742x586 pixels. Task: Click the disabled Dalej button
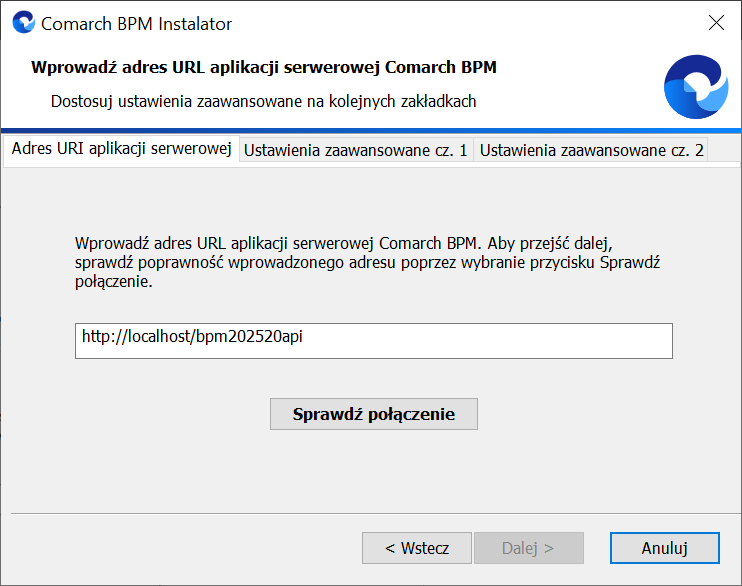[x=529, y=548]
